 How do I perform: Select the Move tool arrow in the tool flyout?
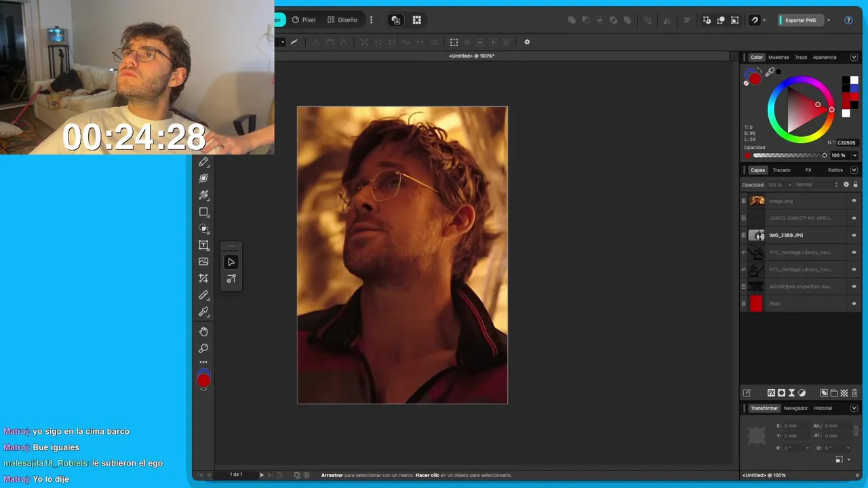231,262
